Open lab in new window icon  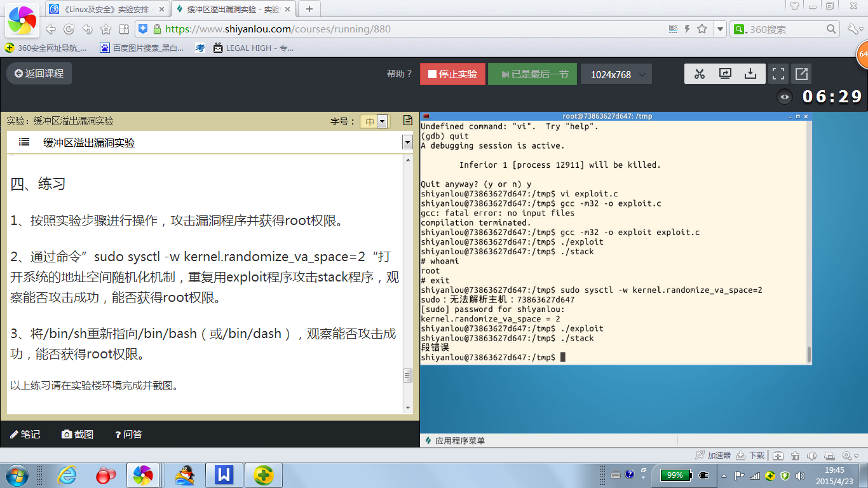(x=801, y=74)
